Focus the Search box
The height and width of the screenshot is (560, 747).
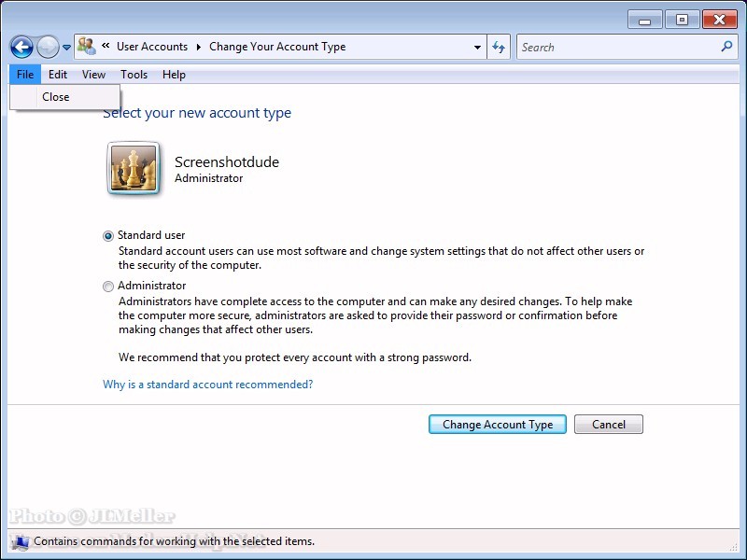point(627,47)
